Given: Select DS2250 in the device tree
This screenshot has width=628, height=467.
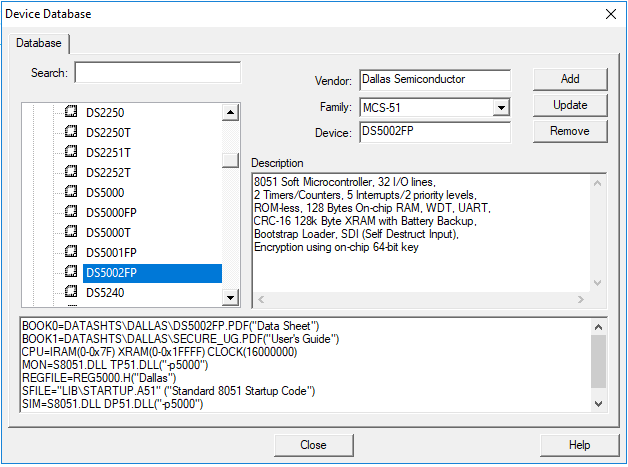Looking at the screenshot, I should point(105,113).
